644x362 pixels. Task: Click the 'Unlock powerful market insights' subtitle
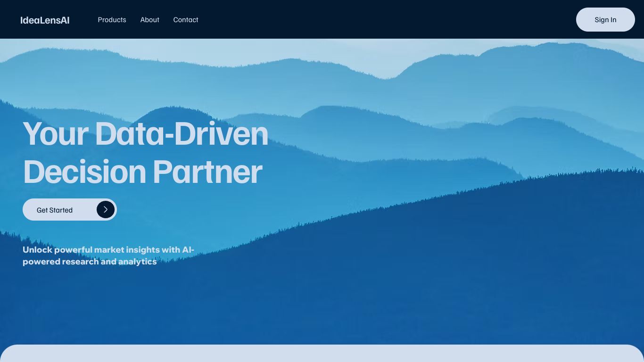pos(108,249)
